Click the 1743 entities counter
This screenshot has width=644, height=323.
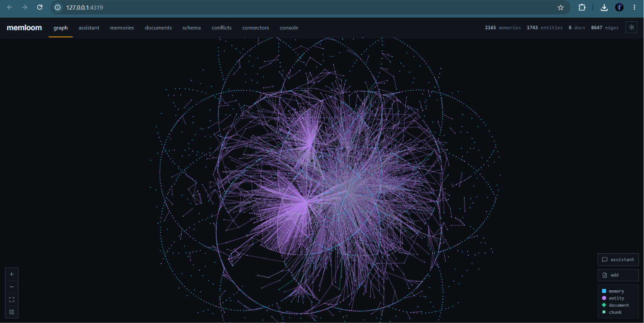(545, 28)
